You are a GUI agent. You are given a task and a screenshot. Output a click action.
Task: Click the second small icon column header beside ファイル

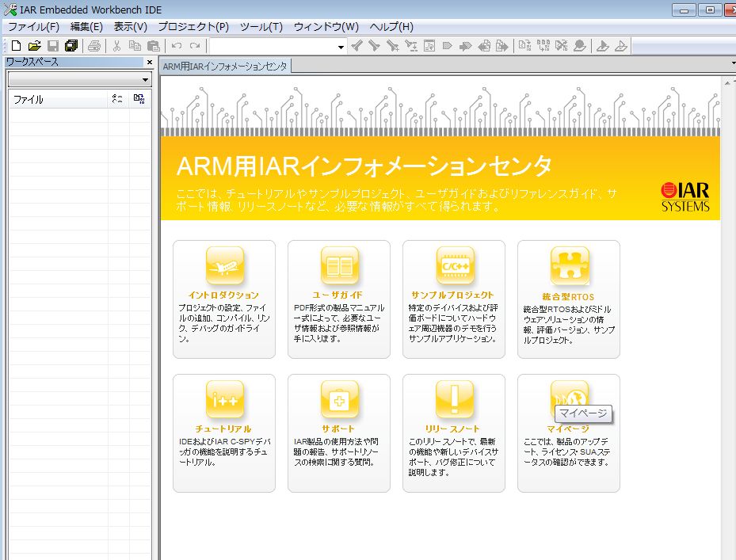click(x=139, y=99)
